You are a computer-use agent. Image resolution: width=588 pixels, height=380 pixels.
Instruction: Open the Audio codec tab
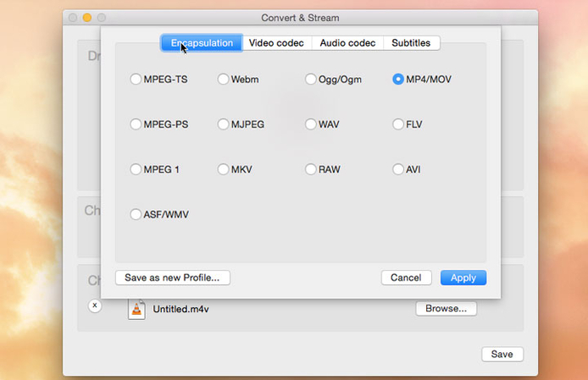click(x=347, y=43)
